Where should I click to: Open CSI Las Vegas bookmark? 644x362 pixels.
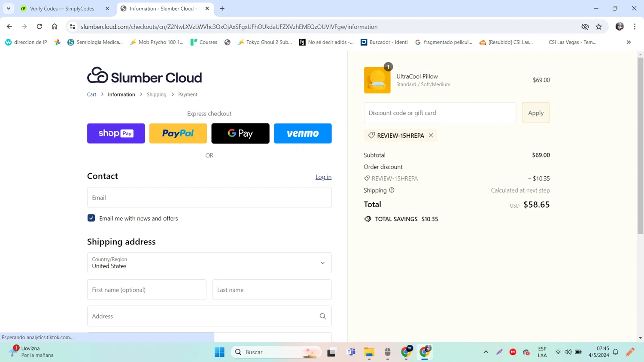[x=572, y=42]
